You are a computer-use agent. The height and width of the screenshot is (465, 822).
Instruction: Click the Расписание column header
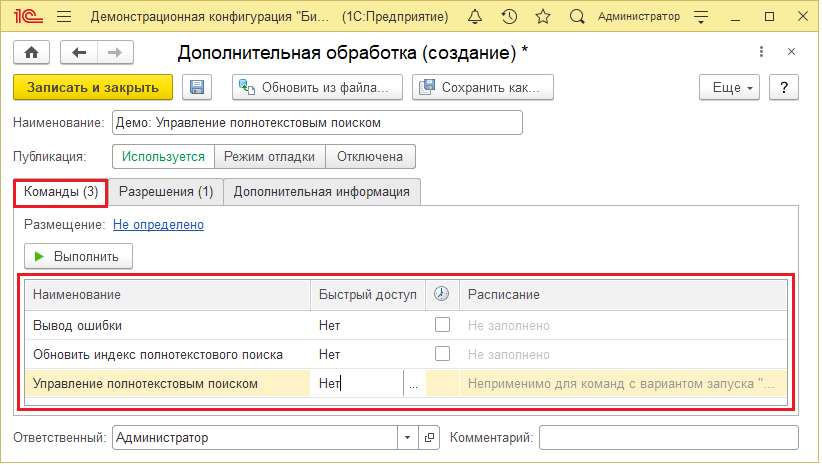pos(623,295)
